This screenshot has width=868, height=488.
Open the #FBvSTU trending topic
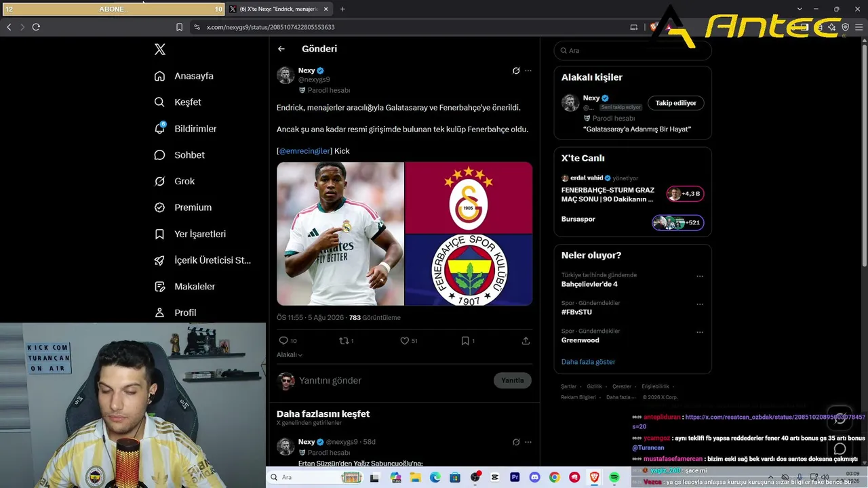pyautogui.click(x=576, y=312)
